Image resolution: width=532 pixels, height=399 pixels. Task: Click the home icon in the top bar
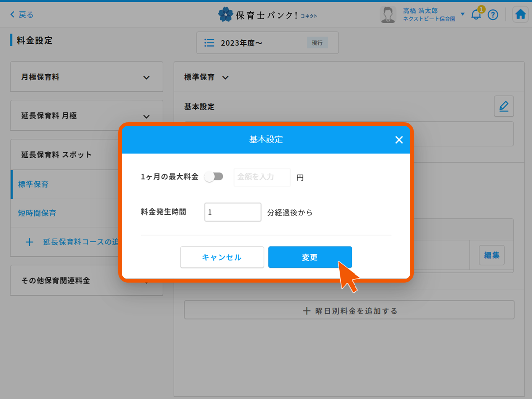point(520,14)
